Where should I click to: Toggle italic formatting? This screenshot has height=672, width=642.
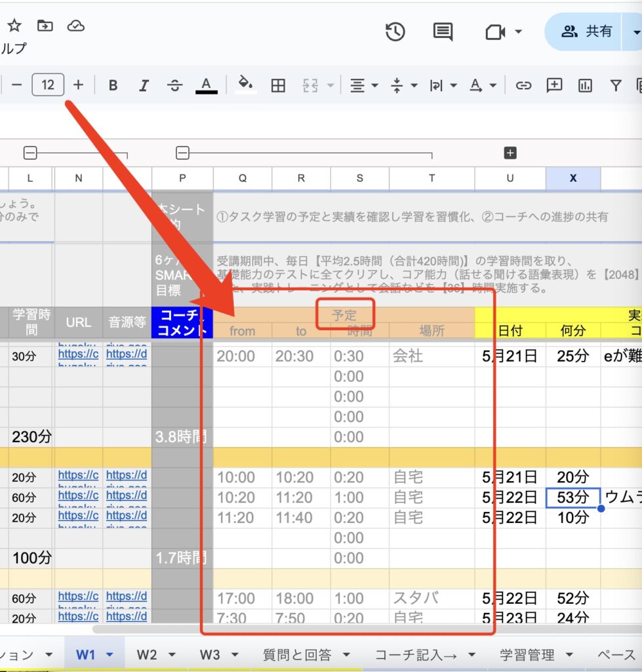(144, 85)
